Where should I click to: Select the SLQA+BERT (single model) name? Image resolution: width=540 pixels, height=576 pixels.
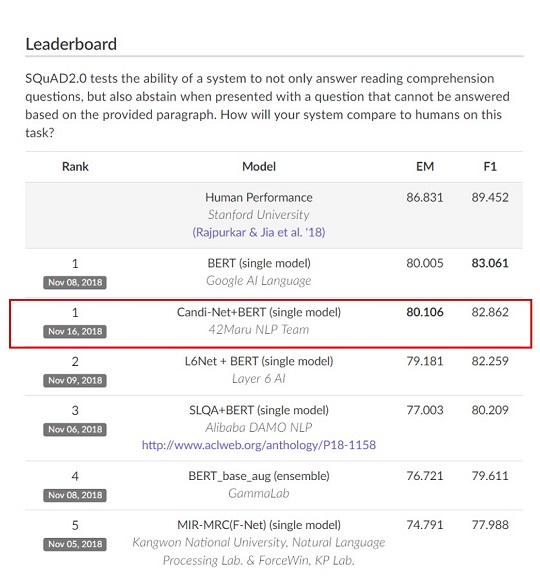coord(259,410)
